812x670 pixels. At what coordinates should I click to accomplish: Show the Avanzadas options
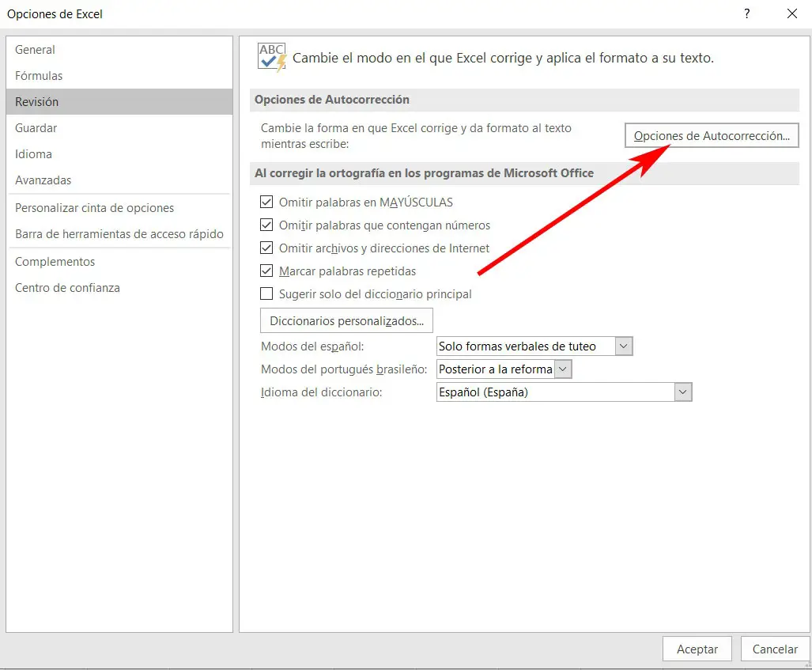click(119, 180)
